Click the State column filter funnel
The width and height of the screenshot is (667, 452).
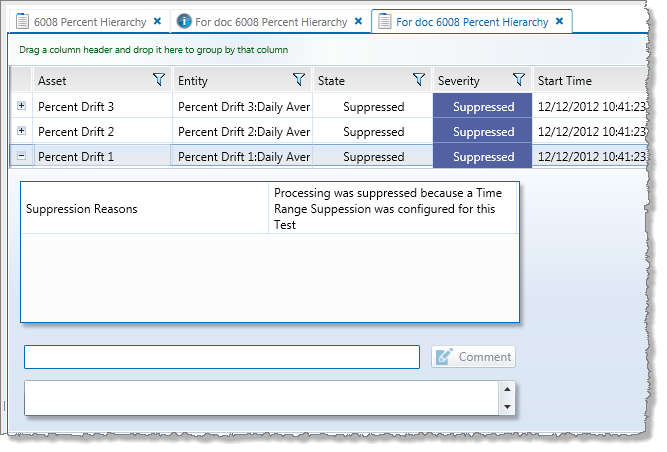point(419,80)
